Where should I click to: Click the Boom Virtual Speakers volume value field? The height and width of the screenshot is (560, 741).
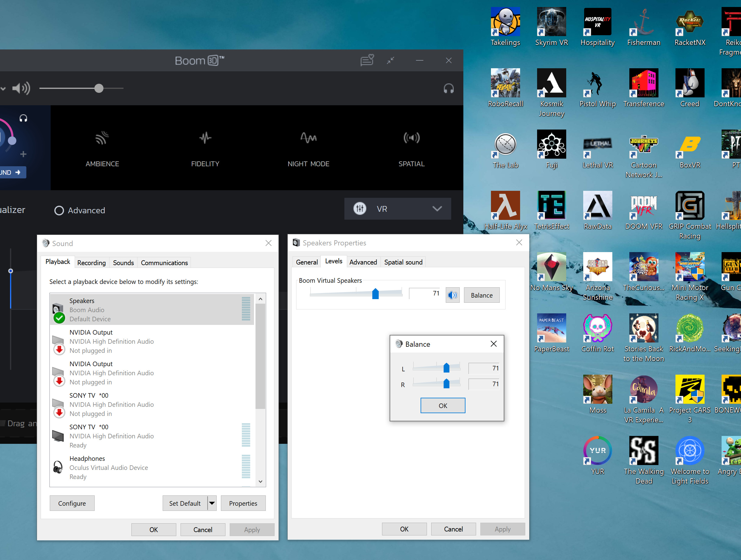(x=425, y=293)
